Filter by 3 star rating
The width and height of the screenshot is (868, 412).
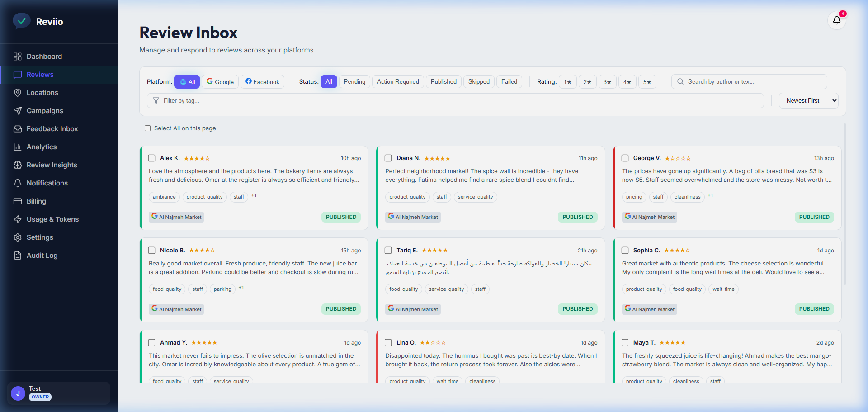[607, 82]
